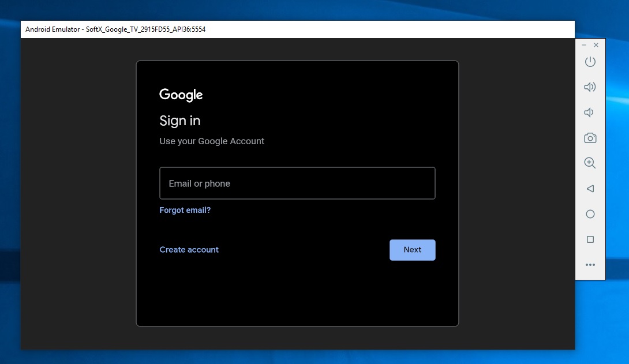Open recent apps with the square Overview icon
Screen dimensions: 629x364
pos(590,239)
